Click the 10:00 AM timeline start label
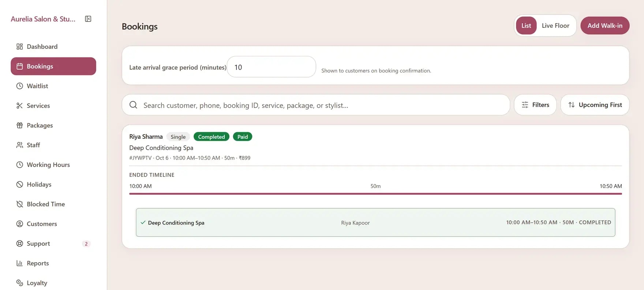Viewport: 644px width, 290px height. pos(141,186)
